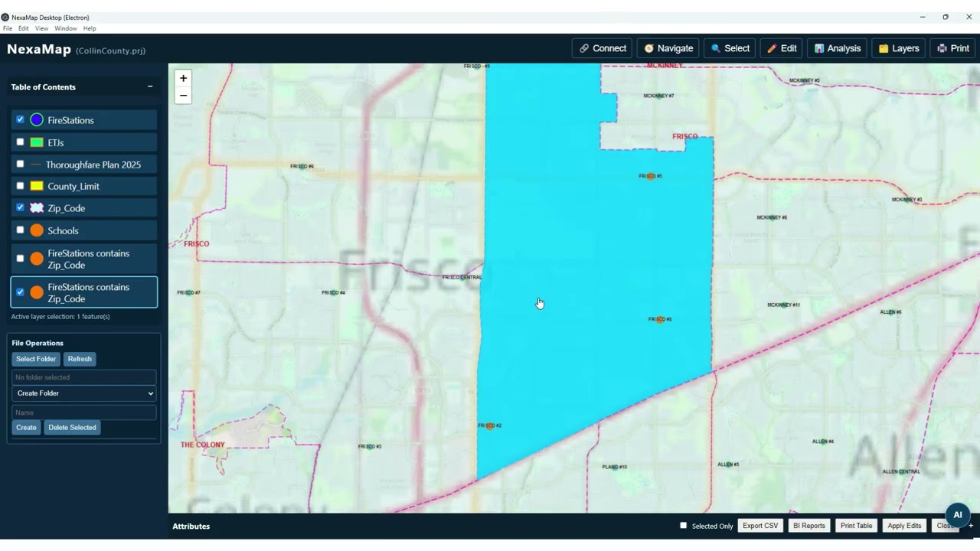Click the Frisco #2 fire station marker

point(490,425)
